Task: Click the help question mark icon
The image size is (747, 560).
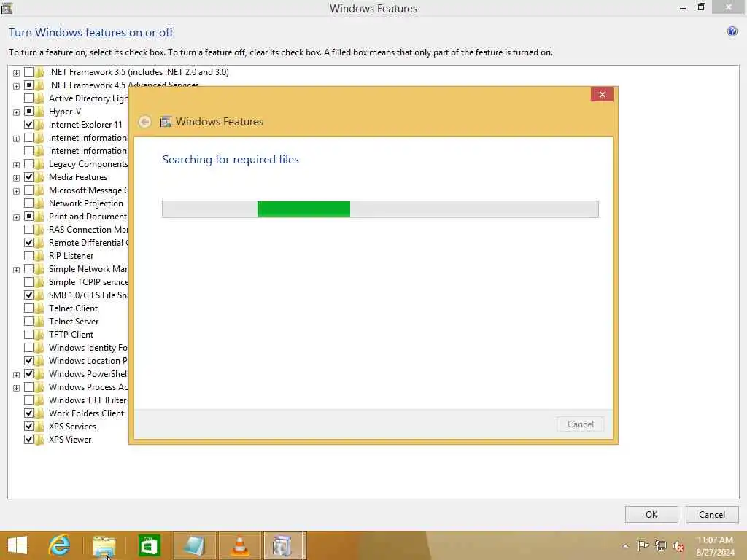Action: tap(732, 32)
